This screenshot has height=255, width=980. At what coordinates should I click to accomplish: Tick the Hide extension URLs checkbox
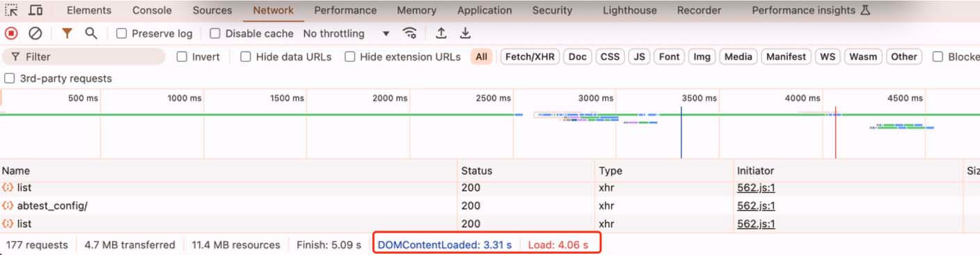point(350,57)
